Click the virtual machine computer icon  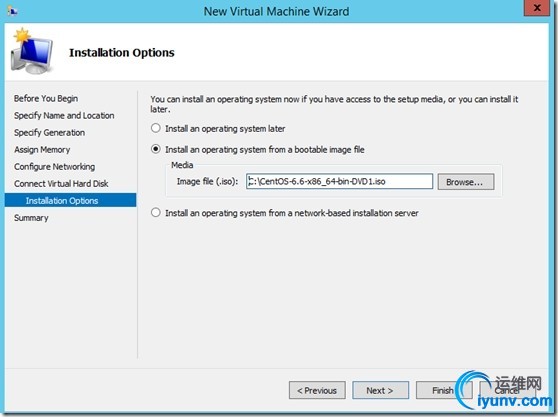[32, 51]
